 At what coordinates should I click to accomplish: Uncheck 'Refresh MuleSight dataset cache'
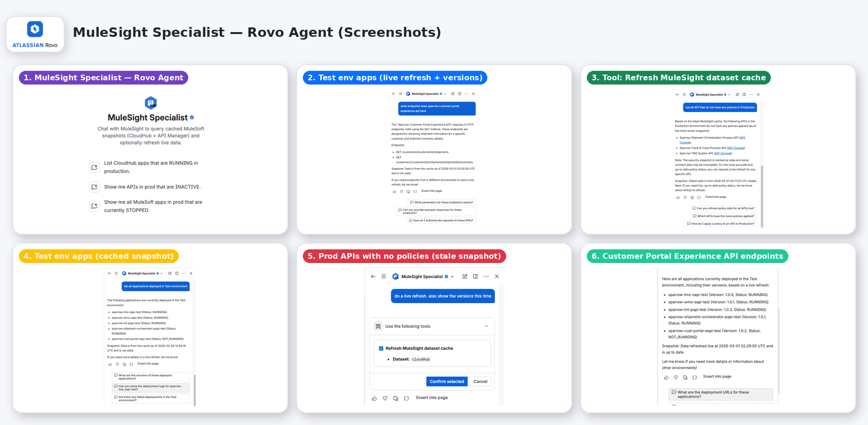pos(381,348)
